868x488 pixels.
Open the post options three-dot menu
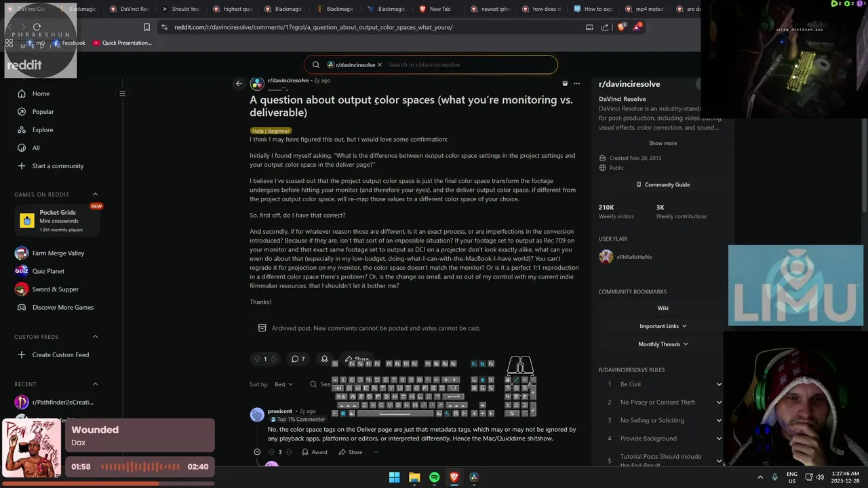[576, 83]
